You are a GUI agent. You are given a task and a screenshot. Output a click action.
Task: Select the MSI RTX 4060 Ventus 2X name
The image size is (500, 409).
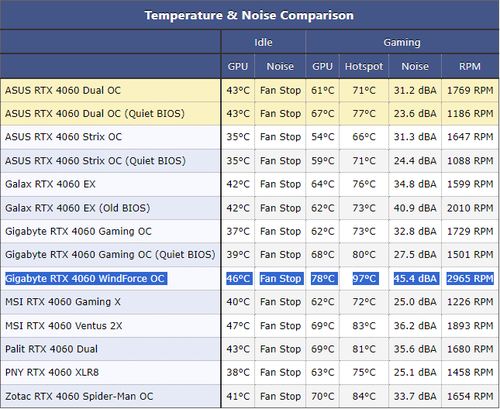[64, 326]
